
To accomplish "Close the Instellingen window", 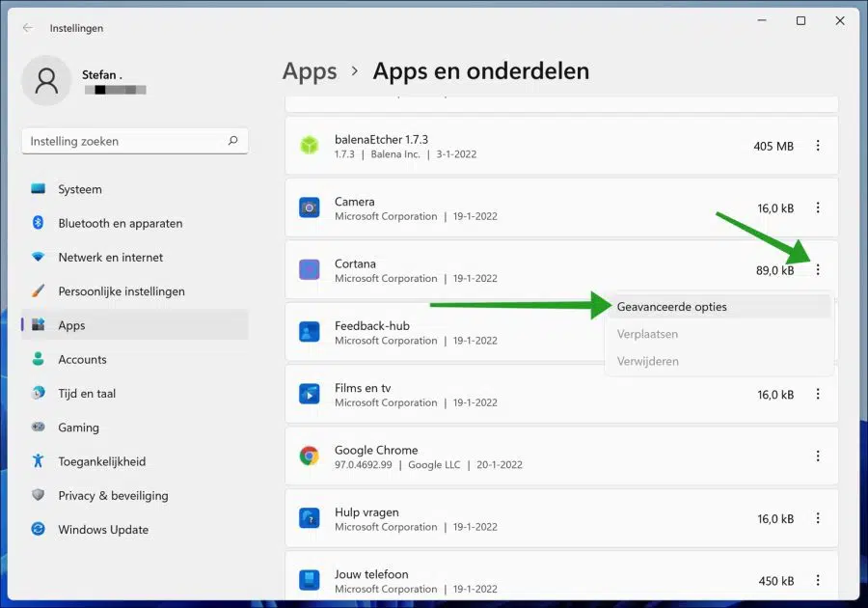I will click(x=840, y=20).
